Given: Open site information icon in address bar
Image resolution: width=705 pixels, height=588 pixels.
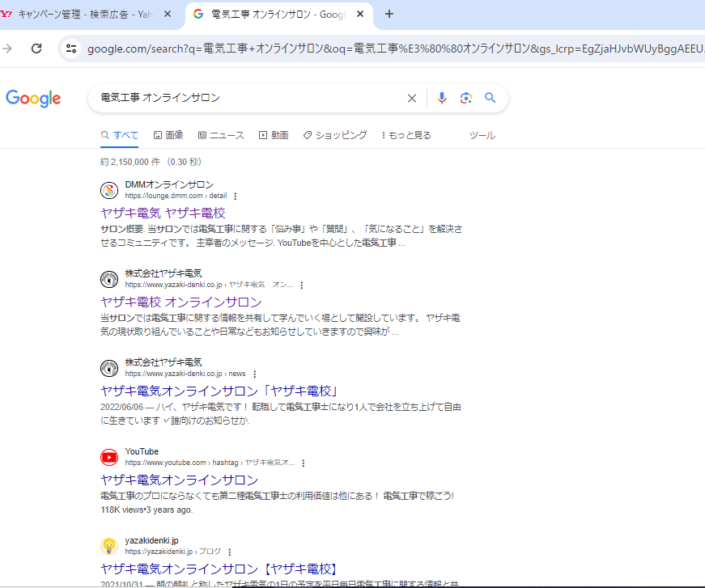Looking at the screenshot, I should [x=71, y=49].
